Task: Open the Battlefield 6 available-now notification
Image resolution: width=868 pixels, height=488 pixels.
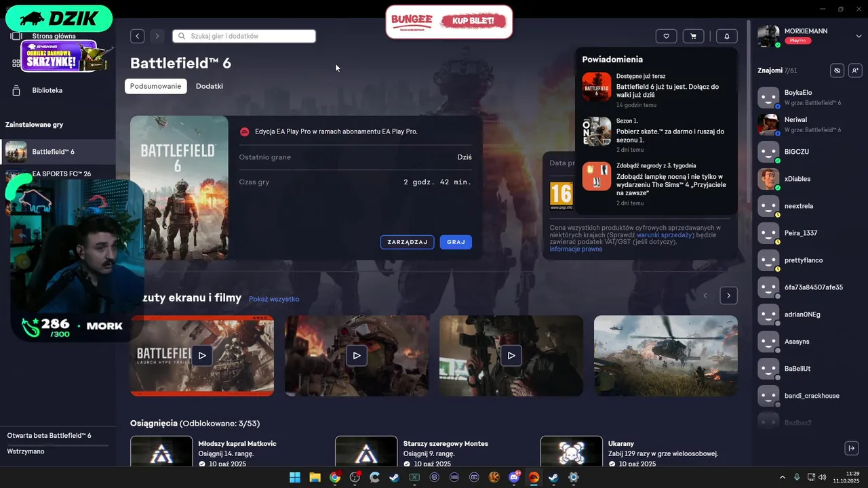Action: point(656,91)
